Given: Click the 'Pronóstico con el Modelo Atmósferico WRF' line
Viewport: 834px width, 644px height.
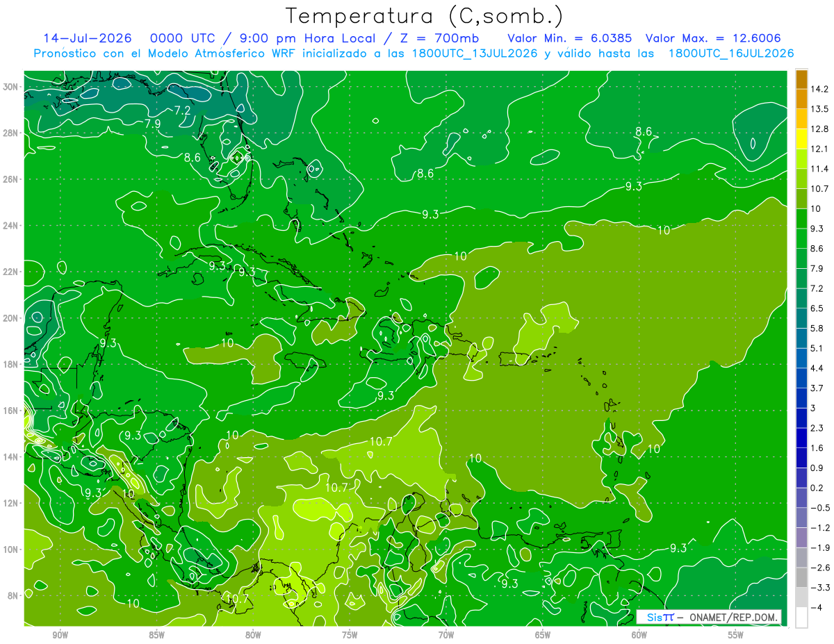Looking at the screenshot, I should pos(414,53).
